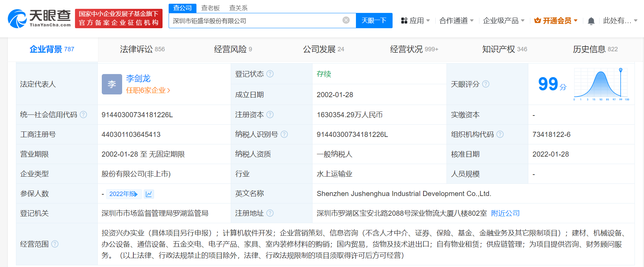
Task: Open the 开通会员 membership dropdown
Action: tap(556, 21)
